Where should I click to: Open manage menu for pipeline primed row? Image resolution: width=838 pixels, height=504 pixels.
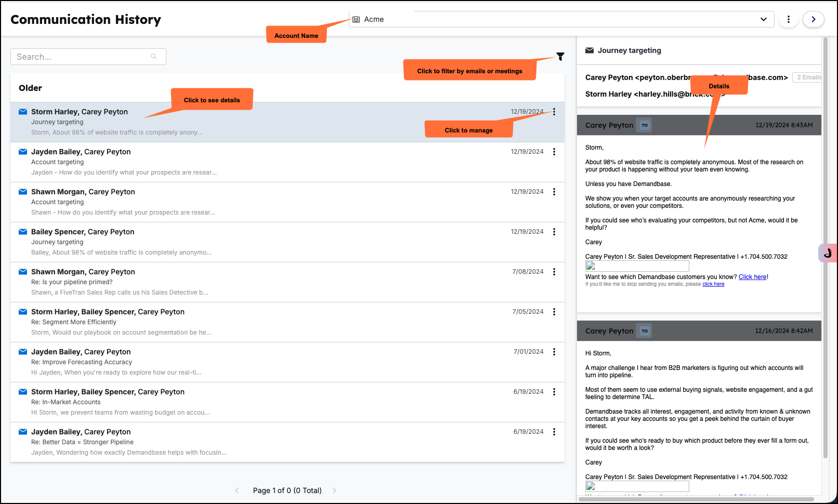tap(554, 272)
